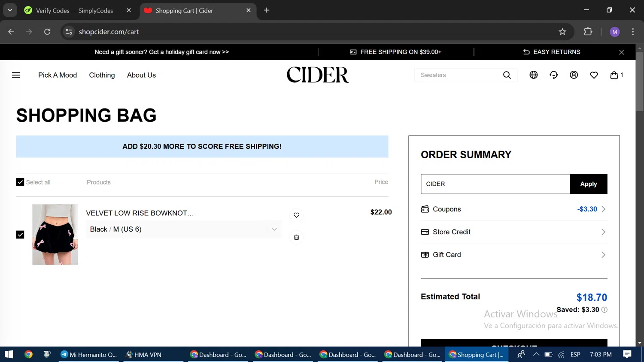Click the $18.70 estimated total
644x362 pixels.
592,297
